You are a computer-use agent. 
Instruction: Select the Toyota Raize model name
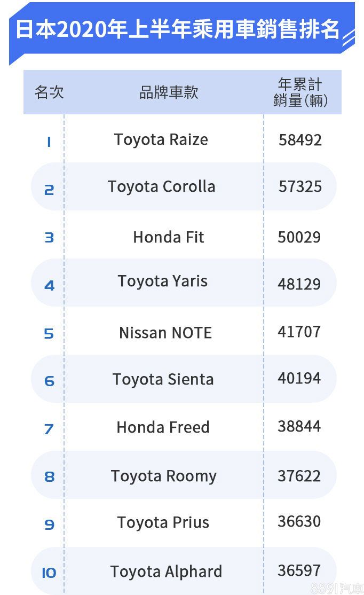pyautogui.click(x=161, y=140)
